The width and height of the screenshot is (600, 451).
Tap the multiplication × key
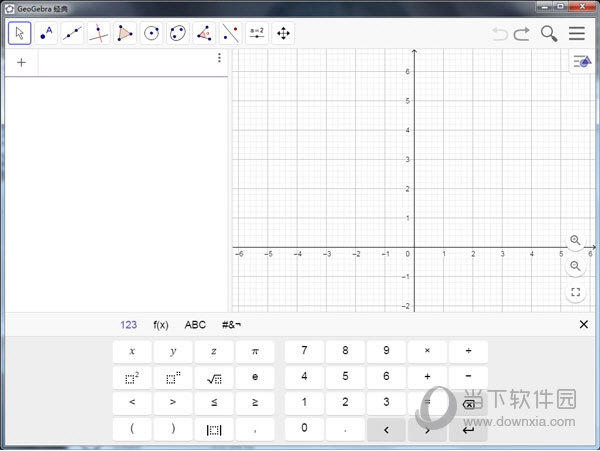point(427,351)
